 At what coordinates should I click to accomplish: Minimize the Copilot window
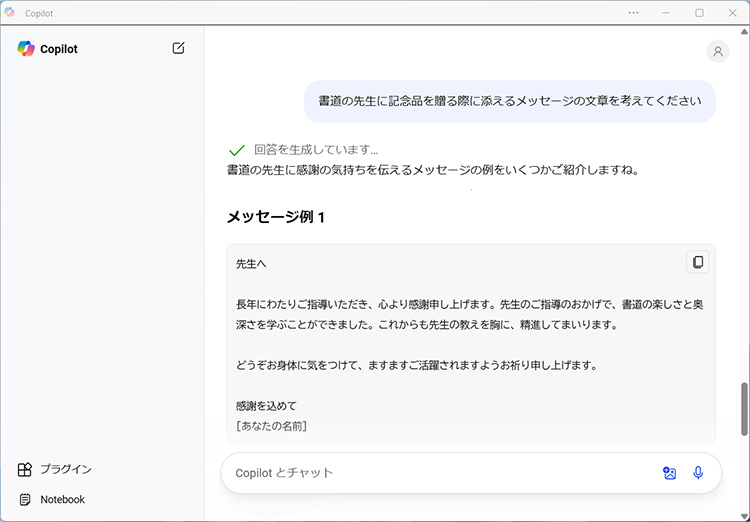pos(666,13)
